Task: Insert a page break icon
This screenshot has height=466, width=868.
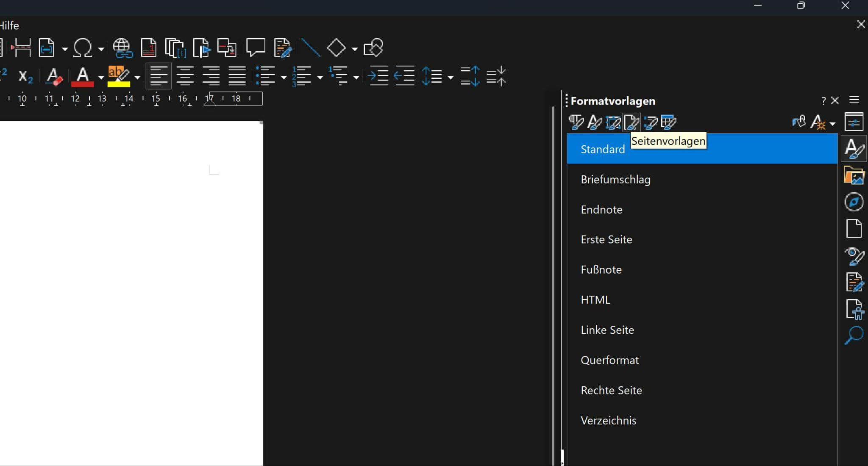Action: [x=21, y=48]
